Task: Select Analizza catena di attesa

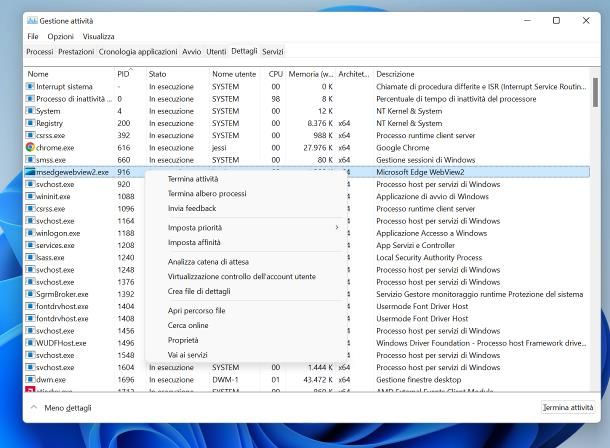Action: tap(208, 262)
